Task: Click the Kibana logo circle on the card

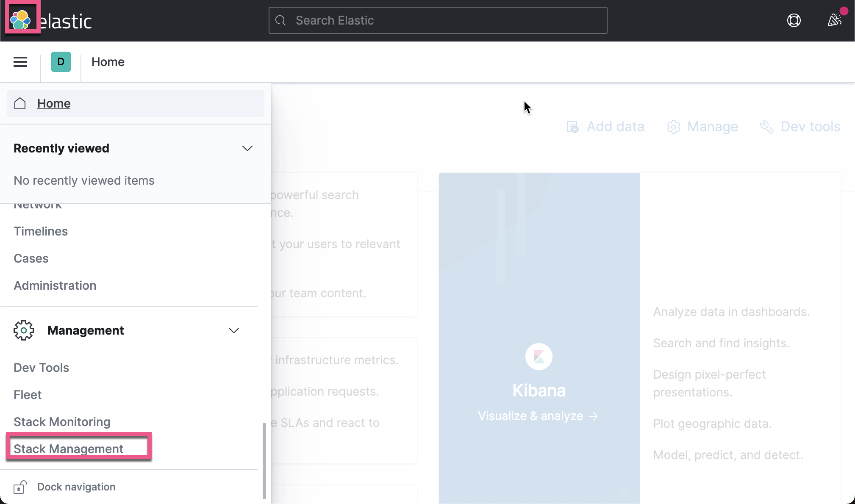Action: (x=539, y=357)
